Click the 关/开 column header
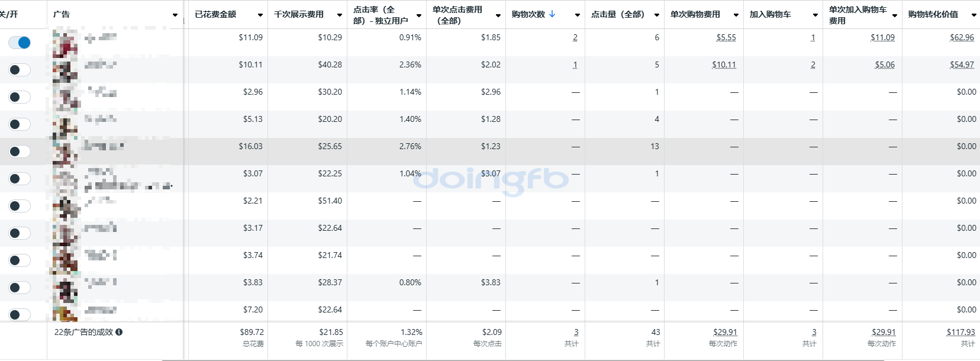980x361 pixels. pos(9,14)
